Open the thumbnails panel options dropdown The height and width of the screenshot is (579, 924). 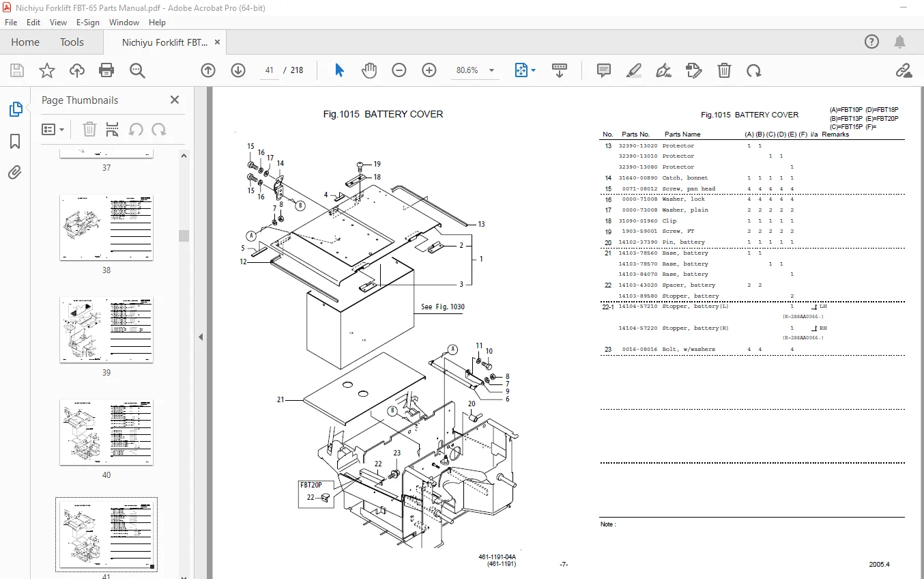53,129
